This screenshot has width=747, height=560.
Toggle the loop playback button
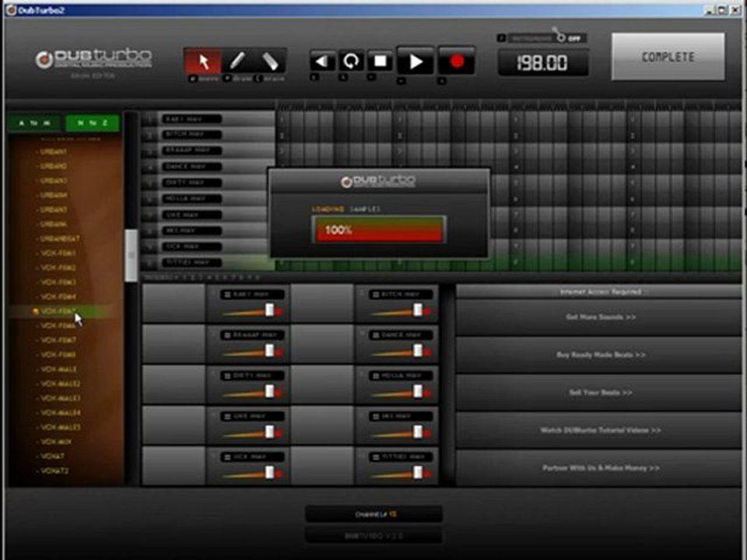[x=351, y=61]
